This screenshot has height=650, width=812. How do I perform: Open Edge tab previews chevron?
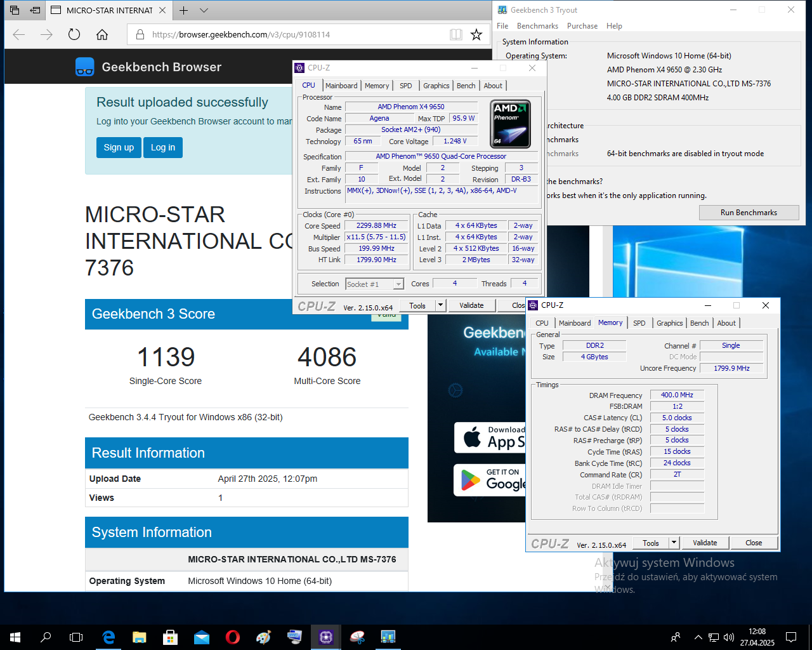click(204, 10)
